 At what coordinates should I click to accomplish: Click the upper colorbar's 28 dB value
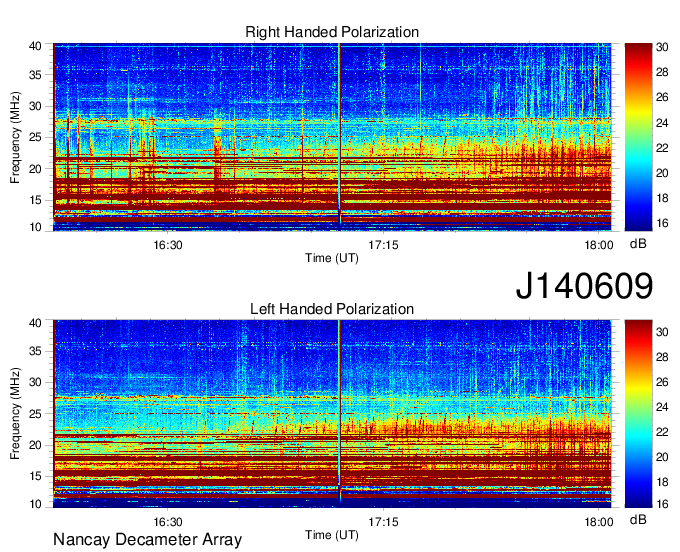point(662,72)
